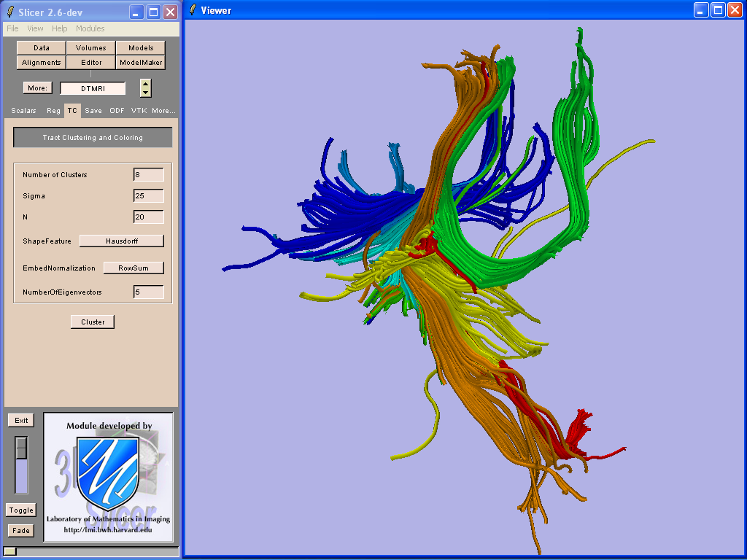Click the Slicer feather icon in title bar
The height and width of the screenshot is (560, 747).
(10, 12)
